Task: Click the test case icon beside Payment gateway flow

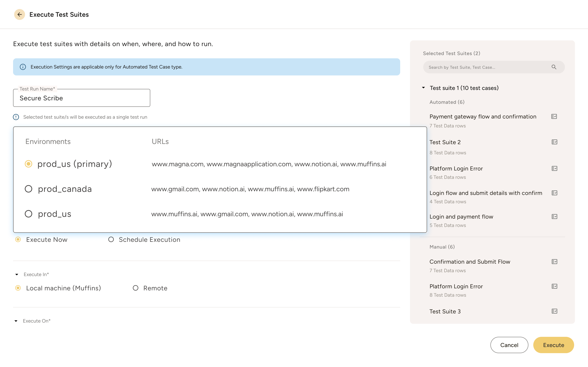Action: click(x=554, y=116)
